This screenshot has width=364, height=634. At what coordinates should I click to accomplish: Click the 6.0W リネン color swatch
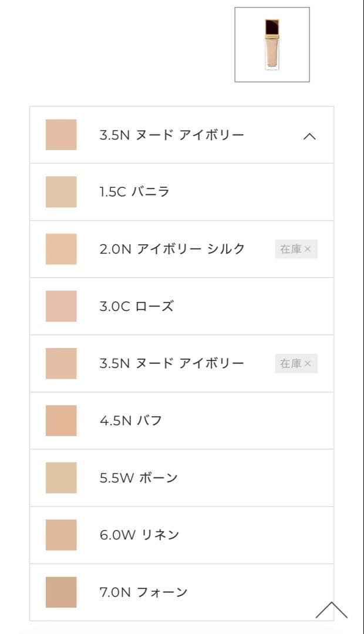point(61,535)
